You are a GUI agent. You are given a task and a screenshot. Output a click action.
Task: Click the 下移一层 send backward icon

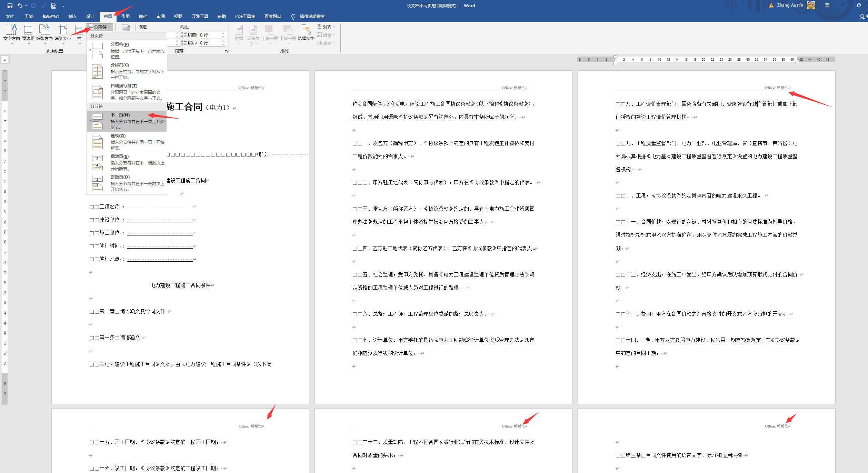coord(288,34)
